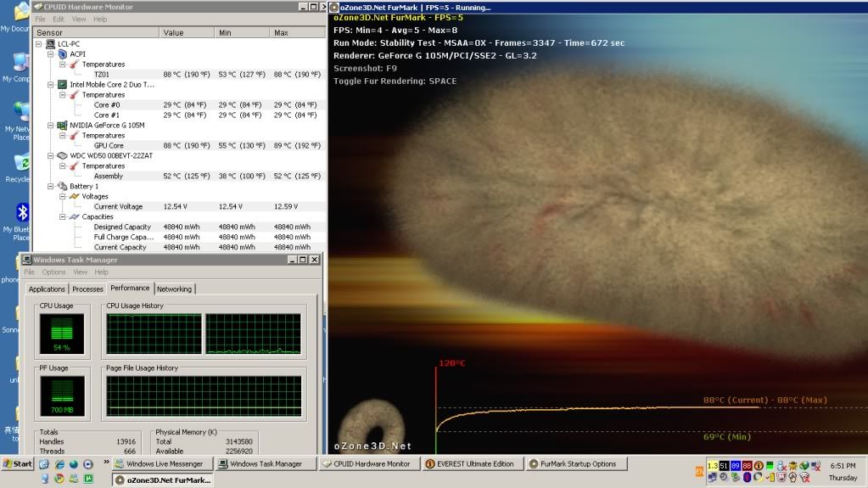Click the Battery 1 icon in tree
Screen dimensions: 868x488
(63, 186)
